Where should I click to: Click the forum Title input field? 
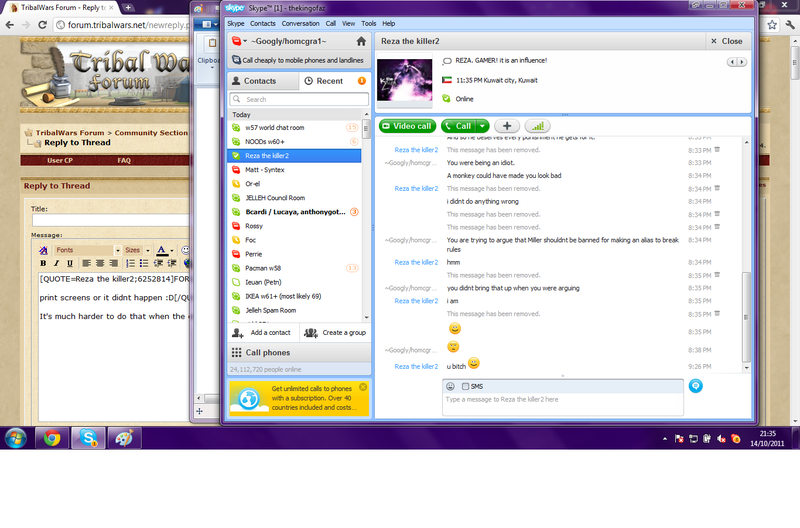coord(111,220)
